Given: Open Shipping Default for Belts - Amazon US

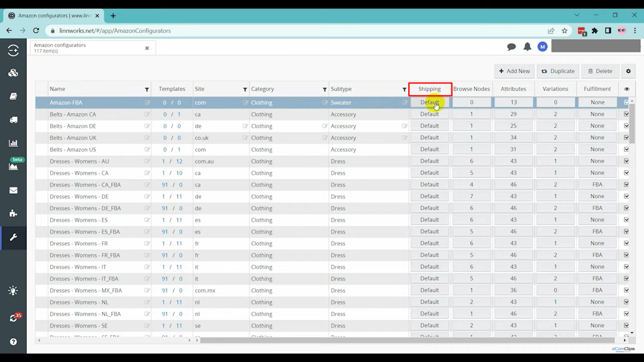Looking at the screenshot, I should click(x=429, y=149).
